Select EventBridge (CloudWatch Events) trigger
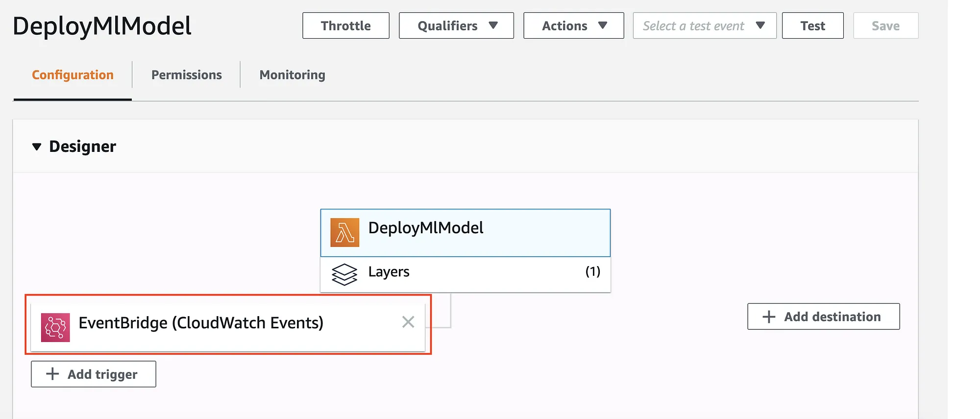The width and height of the screenshot is (980, 419). 228,327
